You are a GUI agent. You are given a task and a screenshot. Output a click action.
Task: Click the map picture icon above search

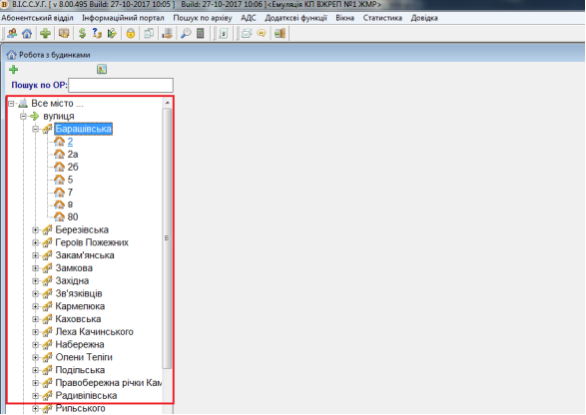[102, 69]
